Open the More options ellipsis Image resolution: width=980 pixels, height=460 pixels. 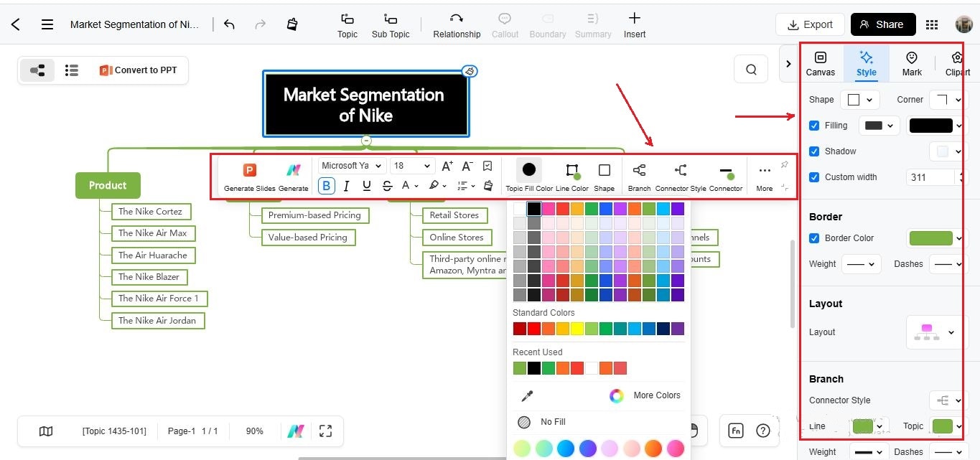tap(765, 177)
